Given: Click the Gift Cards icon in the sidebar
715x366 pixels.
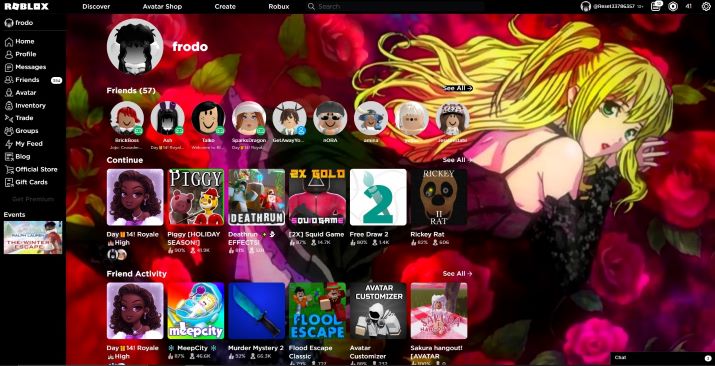Looking at the screenshot, I should pos(9,182).
